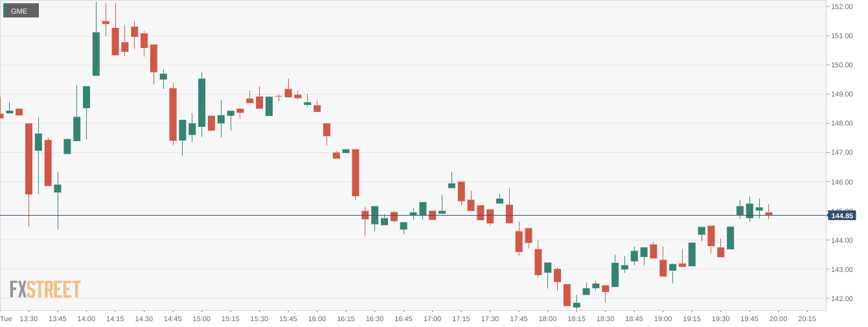Click the 150.00 price axis label
868x327 pixels.
(841, 65)
